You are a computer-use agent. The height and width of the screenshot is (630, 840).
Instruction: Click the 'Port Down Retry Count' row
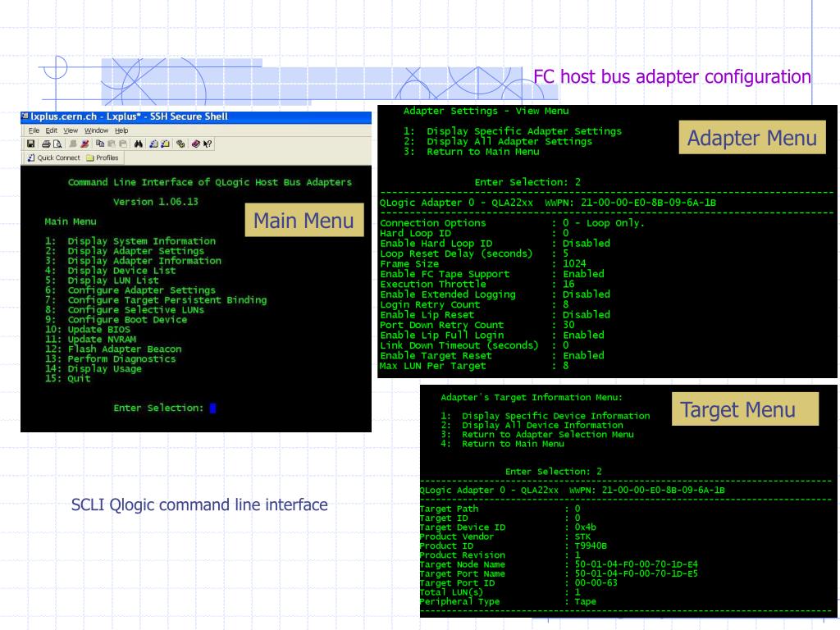(477, 325)
